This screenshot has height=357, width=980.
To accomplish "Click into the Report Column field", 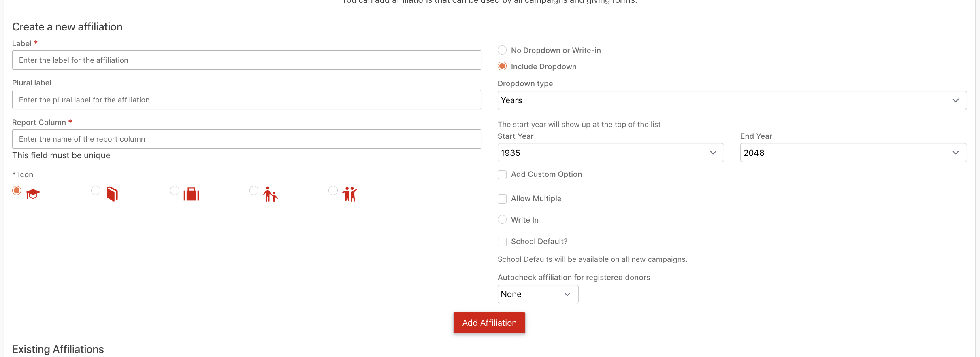I will [247, 139].
